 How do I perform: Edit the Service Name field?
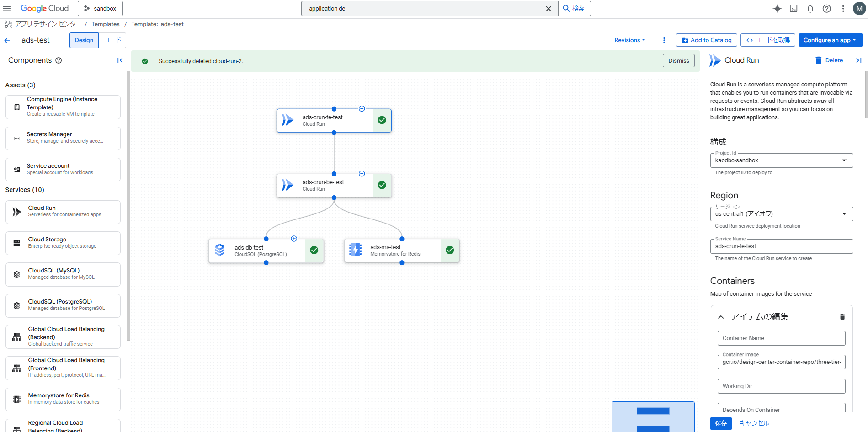781,246
